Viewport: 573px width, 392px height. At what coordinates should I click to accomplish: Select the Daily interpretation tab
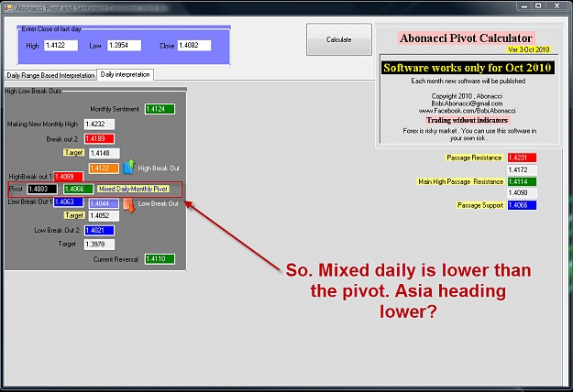[126, 74]
